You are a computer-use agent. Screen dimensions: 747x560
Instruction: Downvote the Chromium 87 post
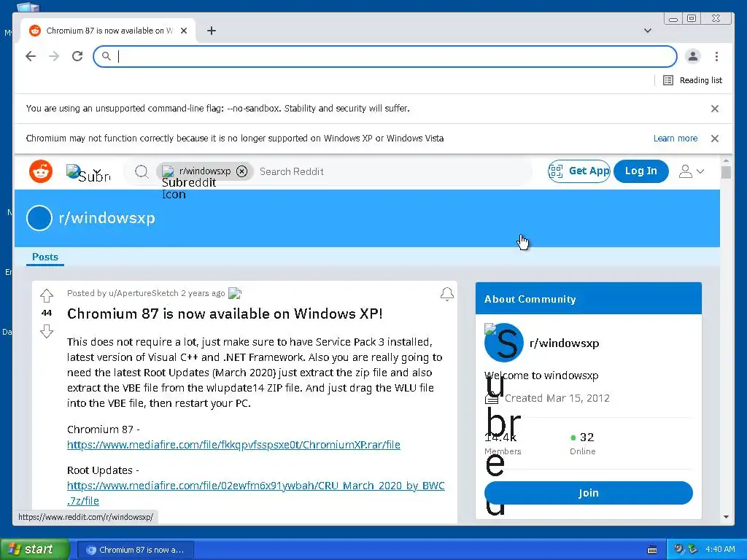click(46, 331)
